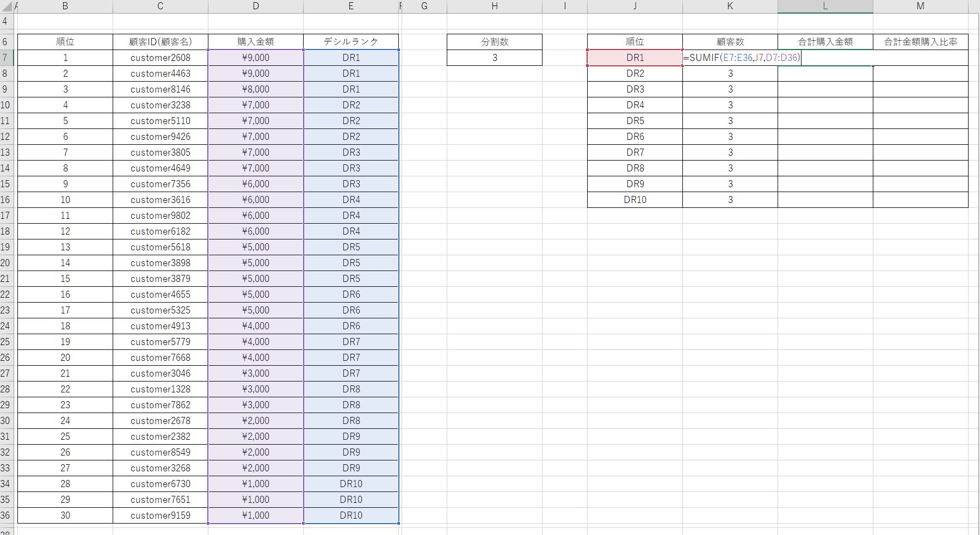Select column M header

(920, 7)
